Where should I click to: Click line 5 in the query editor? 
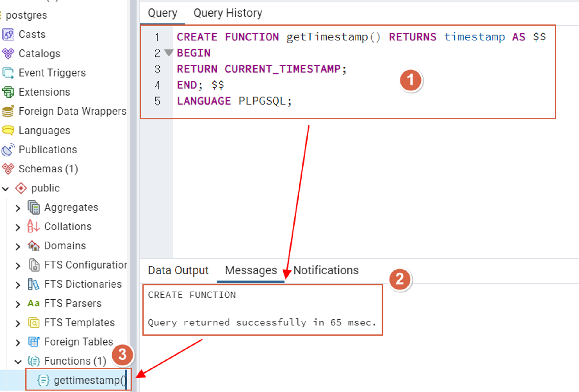pos(234,101)
